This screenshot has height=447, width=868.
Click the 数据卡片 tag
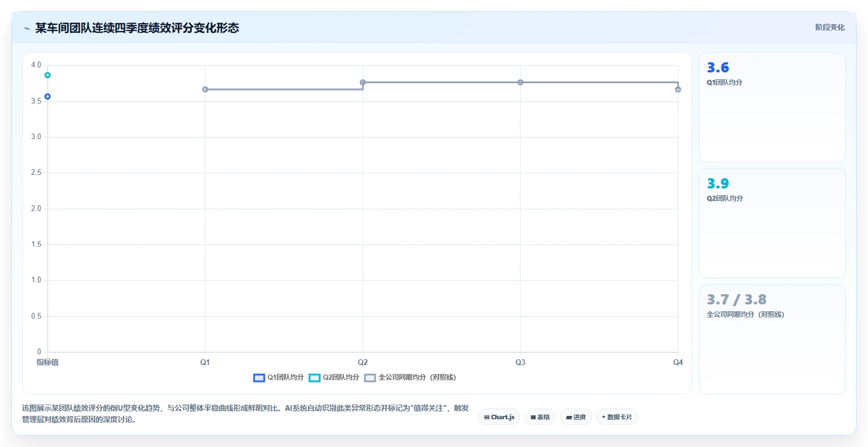pos(617,417)
